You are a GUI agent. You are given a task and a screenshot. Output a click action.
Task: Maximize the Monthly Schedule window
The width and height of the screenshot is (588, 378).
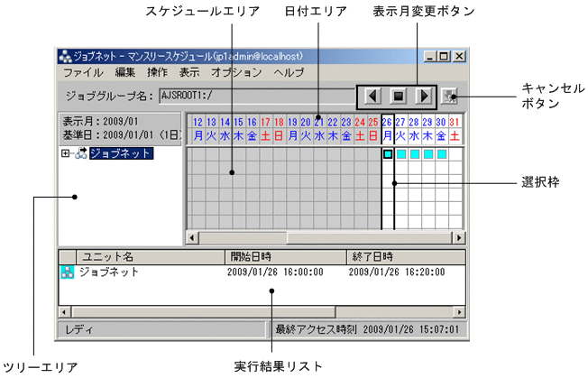[x=444, y=57]
